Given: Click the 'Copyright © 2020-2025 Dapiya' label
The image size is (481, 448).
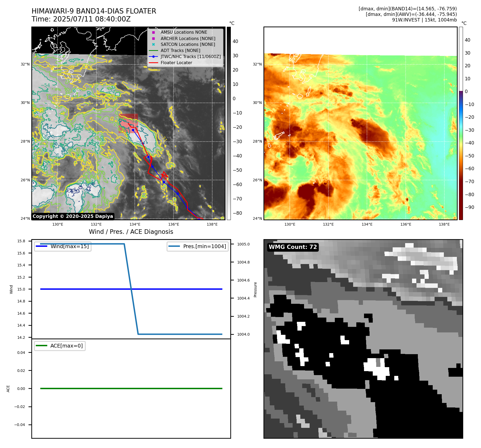Looking at the screenshot, I should tap(73, 216).
